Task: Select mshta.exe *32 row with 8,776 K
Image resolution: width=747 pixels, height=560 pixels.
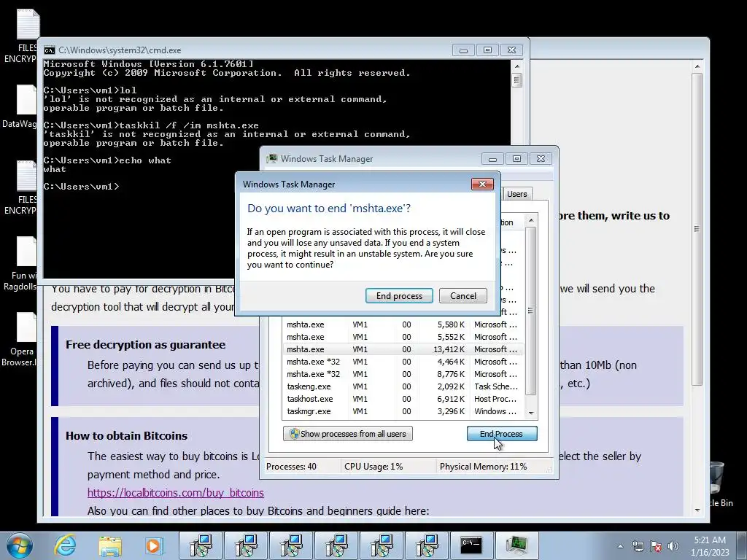Action: (x=403, y=374)
